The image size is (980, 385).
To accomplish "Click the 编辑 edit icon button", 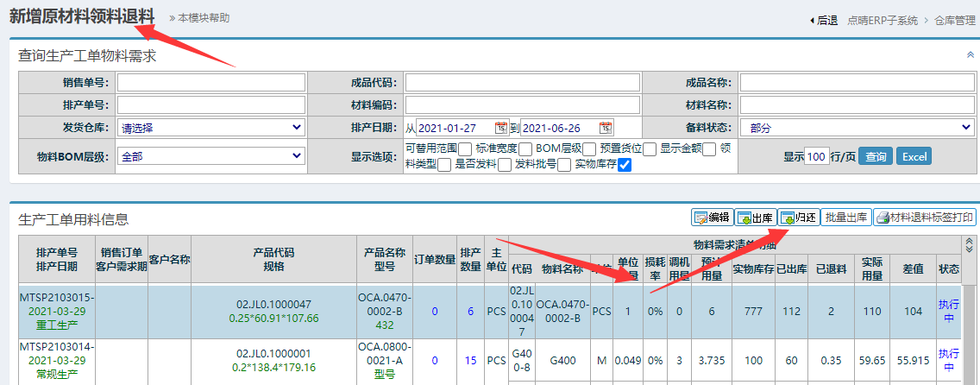I will (712, 218).
